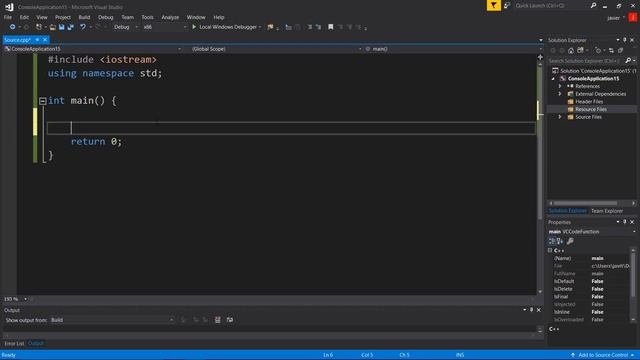Viewport: 640px width, 360px height.
Task: Click the Sync with Active Document icon
Action: (611, 50)
